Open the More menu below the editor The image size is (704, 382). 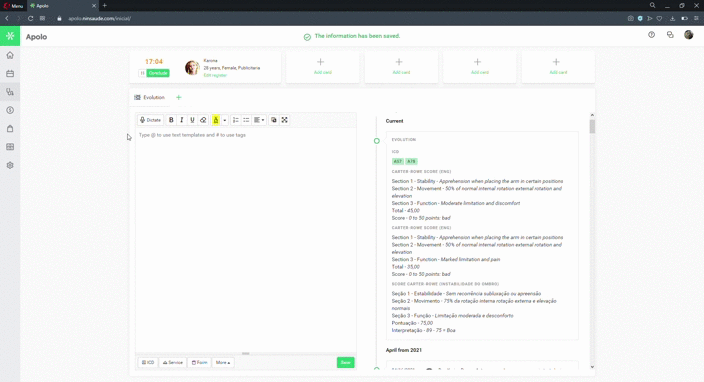pos(223,362)
